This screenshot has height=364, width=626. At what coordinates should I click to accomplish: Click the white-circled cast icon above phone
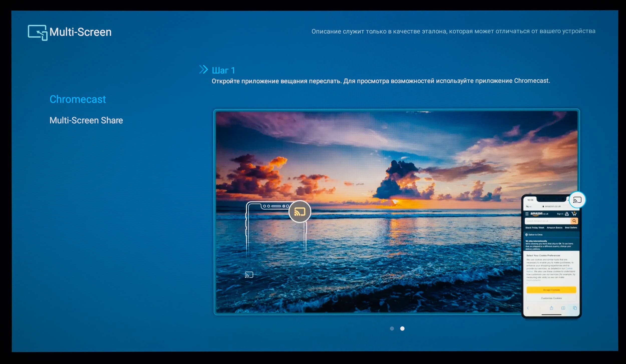point(577,200)
